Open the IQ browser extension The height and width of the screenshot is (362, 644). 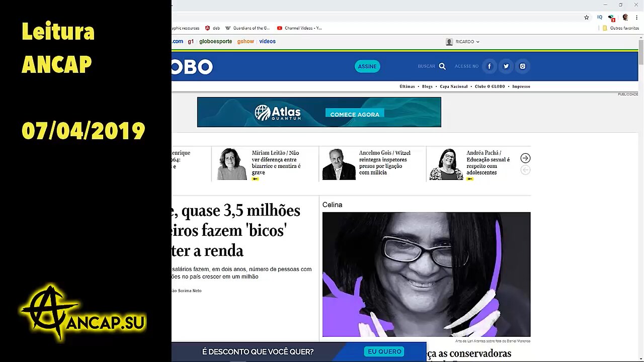tap(600, 17)
